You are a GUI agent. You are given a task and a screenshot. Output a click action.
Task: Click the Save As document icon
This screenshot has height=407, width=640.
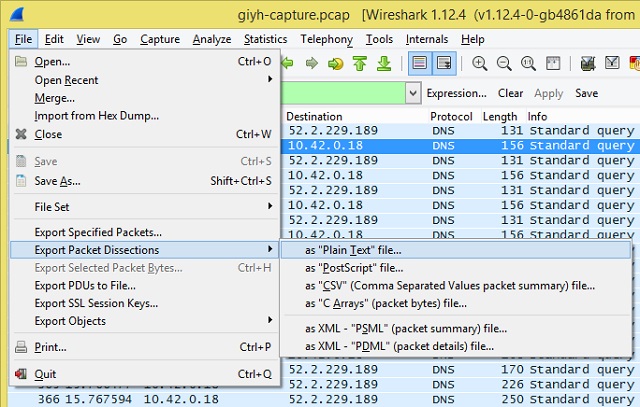coord(21,180)
